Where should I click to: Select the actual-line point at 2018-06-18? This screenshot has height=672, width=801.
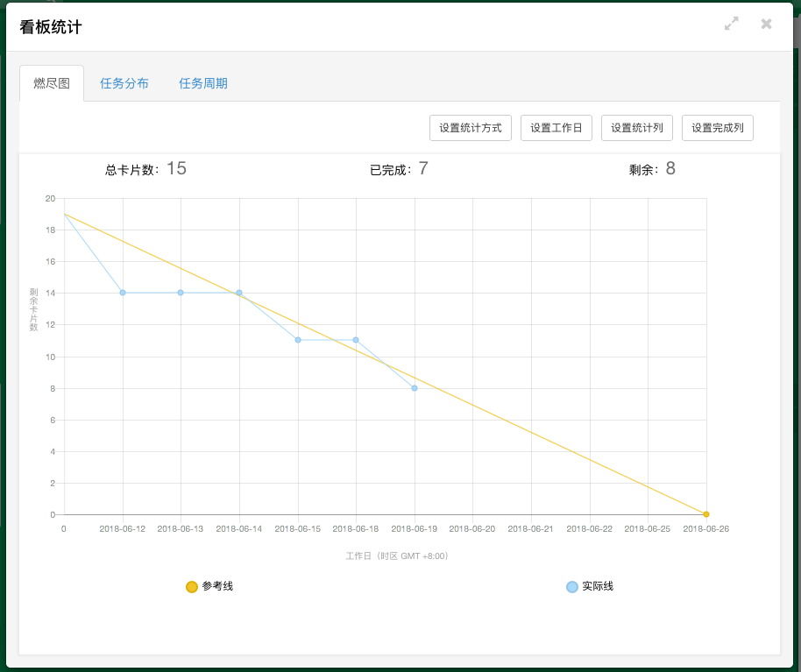(x=356, y=340)
